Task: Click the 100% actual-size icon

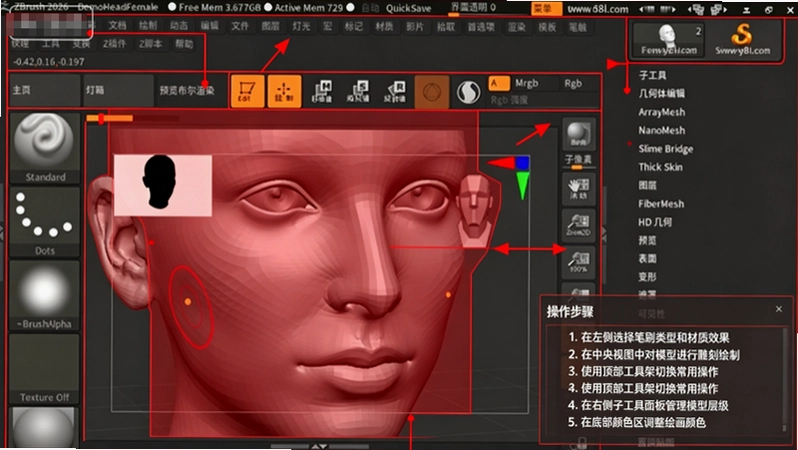Action: click(579, 262)
